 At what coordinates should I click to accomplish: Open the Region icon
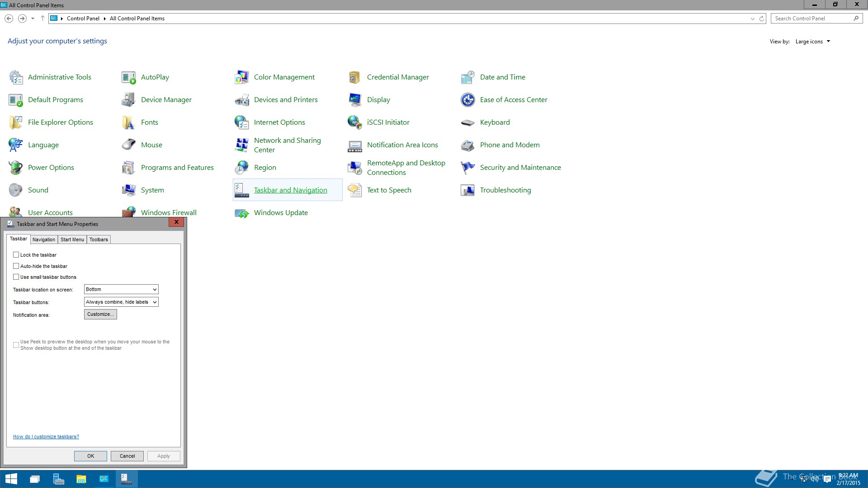pyautogui.click(x=242, y=168)
